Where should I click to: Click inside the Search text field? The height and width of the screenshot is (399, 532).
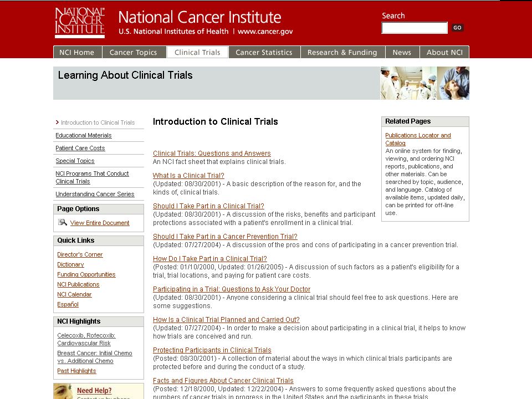coord(415,28)
